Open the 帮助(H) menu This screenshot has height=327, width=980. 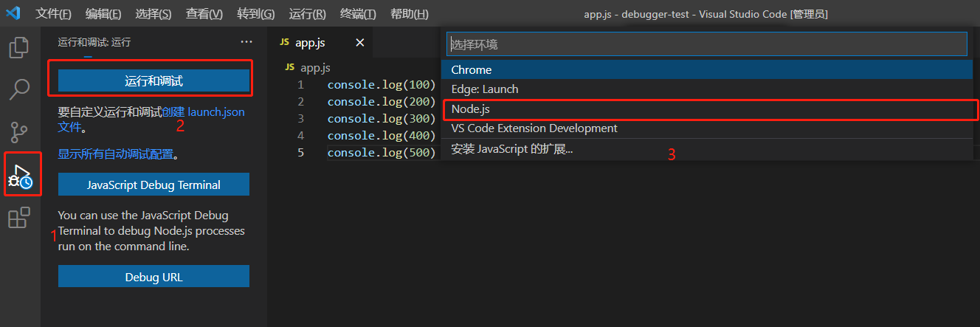[x=409, y=14]
